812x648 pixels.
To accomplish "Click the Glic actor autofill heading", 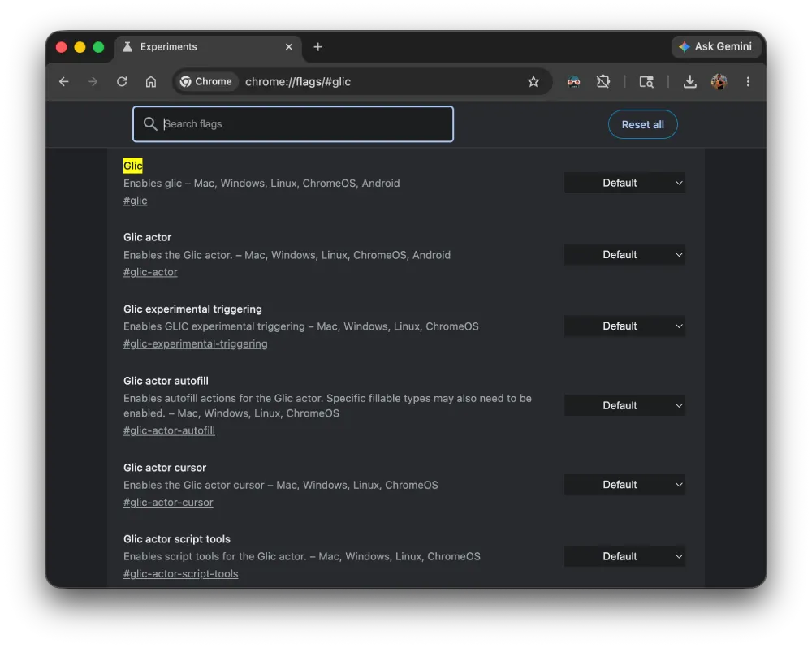I will click(x=166, y=381).
